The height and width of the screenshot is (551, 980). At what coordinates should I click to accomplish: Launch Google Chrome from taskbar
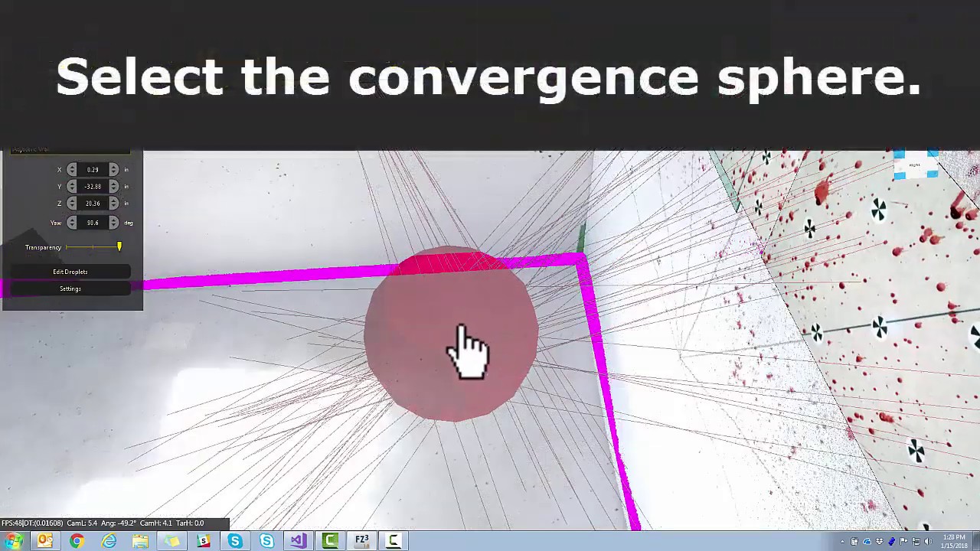pos(77,541)
